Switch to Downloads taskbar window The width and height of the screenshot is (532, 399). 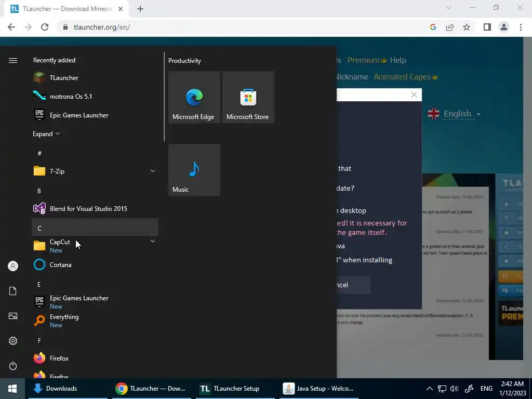pyautogui.click(x=68, y=389)
